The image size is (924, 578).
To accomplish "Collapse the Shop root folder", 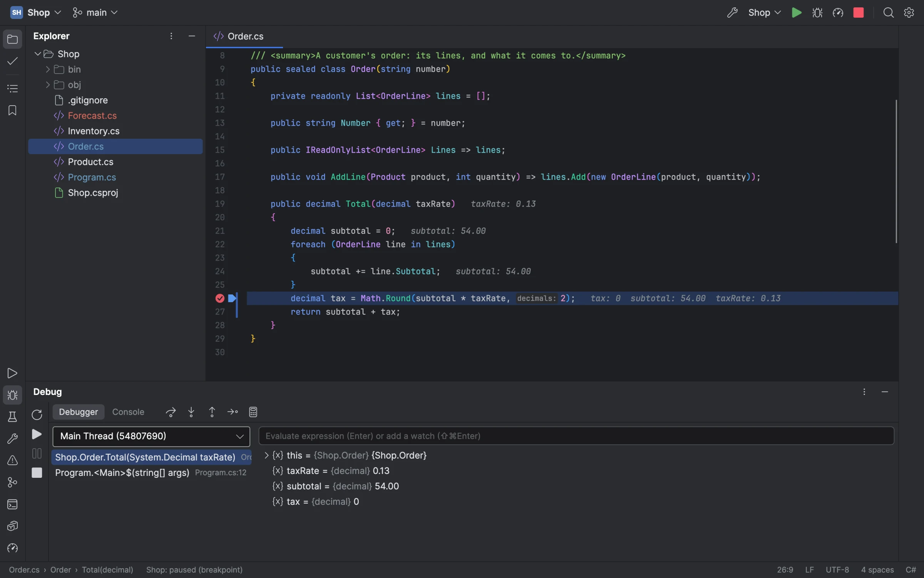I will tap(37, 54).
